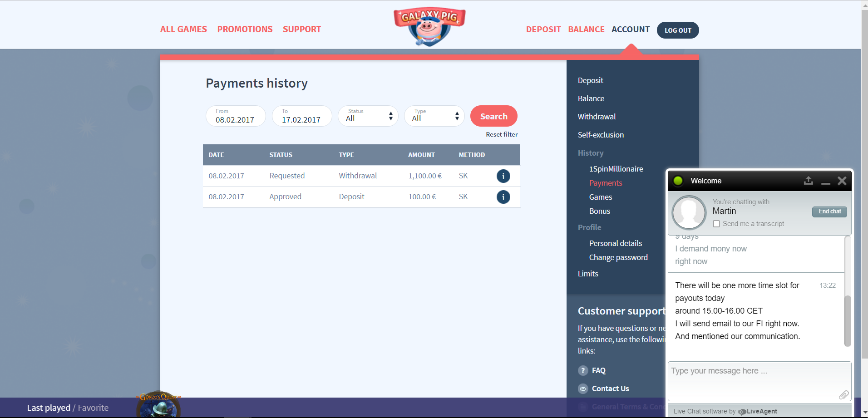Open DEPOSIT in top navigation

click(543, 30)
